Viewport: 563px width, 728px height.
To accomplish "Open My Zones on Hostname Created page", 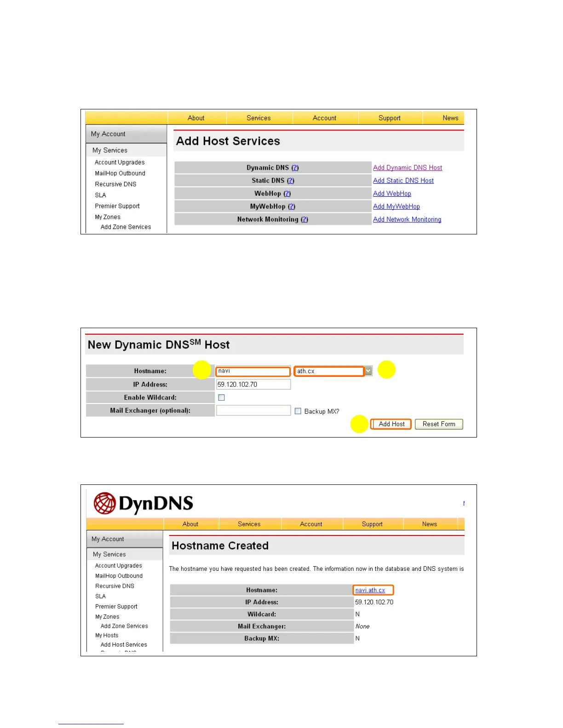I will coord(107,617).
